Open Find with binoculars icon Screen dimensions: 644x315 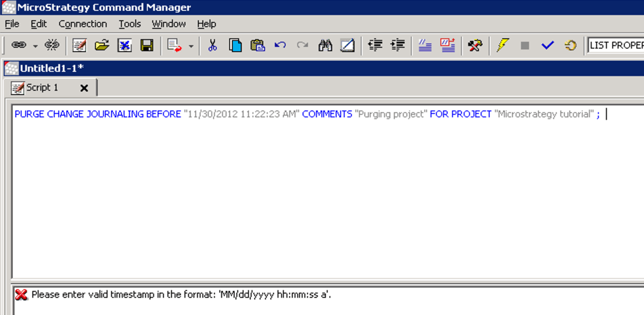pos(325,45)
